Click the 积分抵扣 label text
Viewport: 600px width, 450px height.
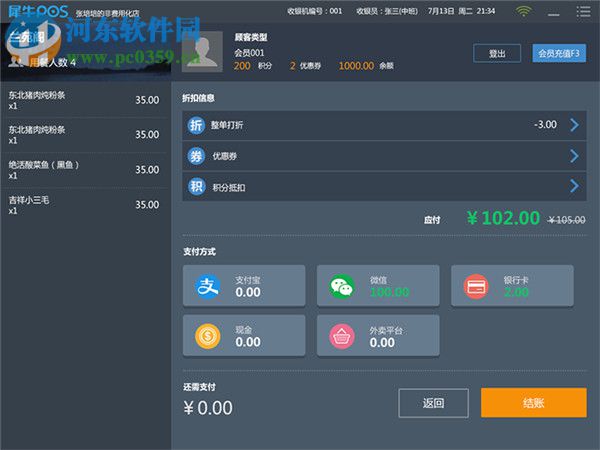[x=228, y=188]
